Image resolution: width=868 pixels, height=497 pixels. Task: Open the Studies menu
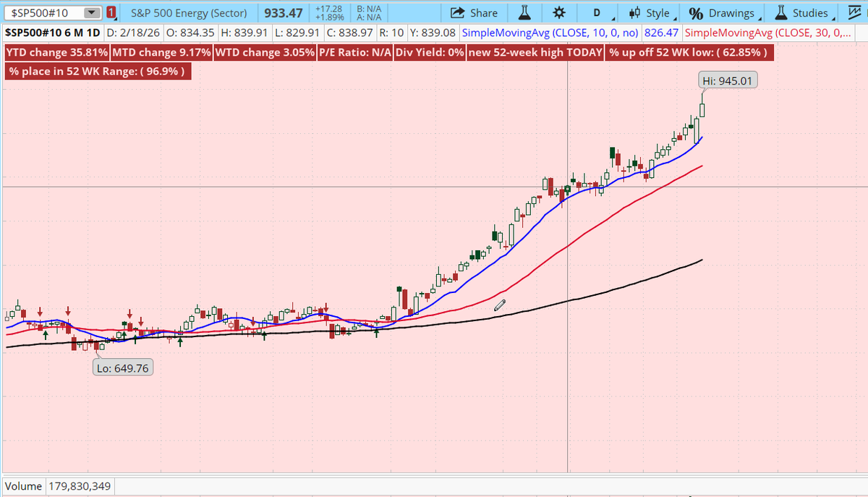coord(805,13)
